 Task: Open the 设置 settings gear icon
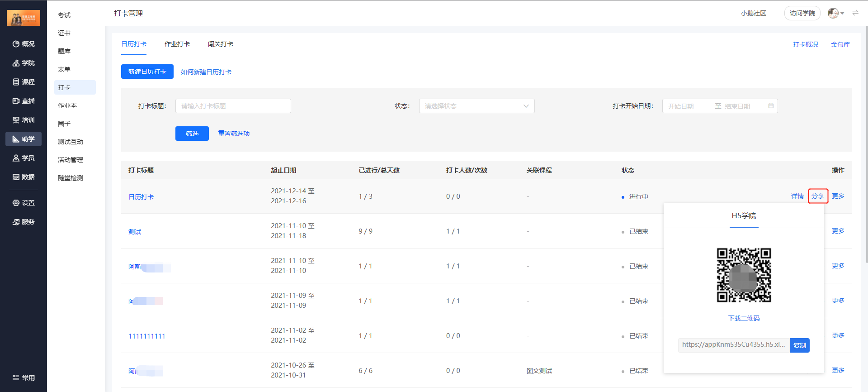tap(16, 203)
